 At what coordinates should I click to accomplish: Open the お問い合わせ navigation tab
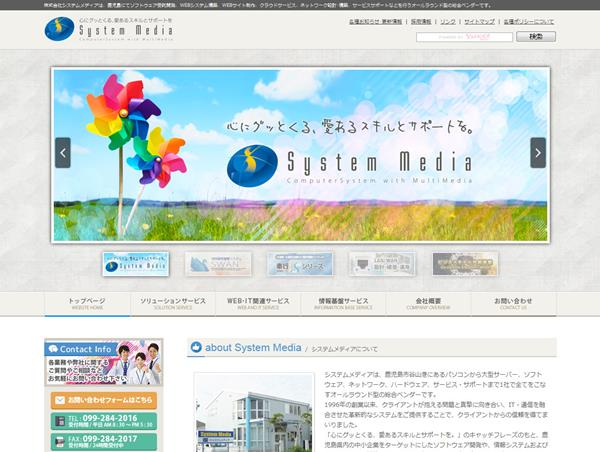click(x=514, y=304)
